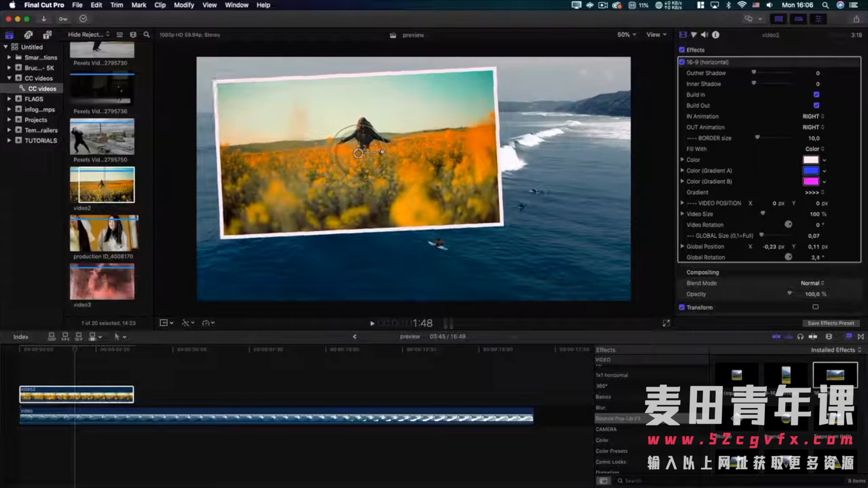Image resolution: width=868 pixels, height=488 pixels.
Task: Click the browser search magnifier icon
Action: click(x=146, y=35)
